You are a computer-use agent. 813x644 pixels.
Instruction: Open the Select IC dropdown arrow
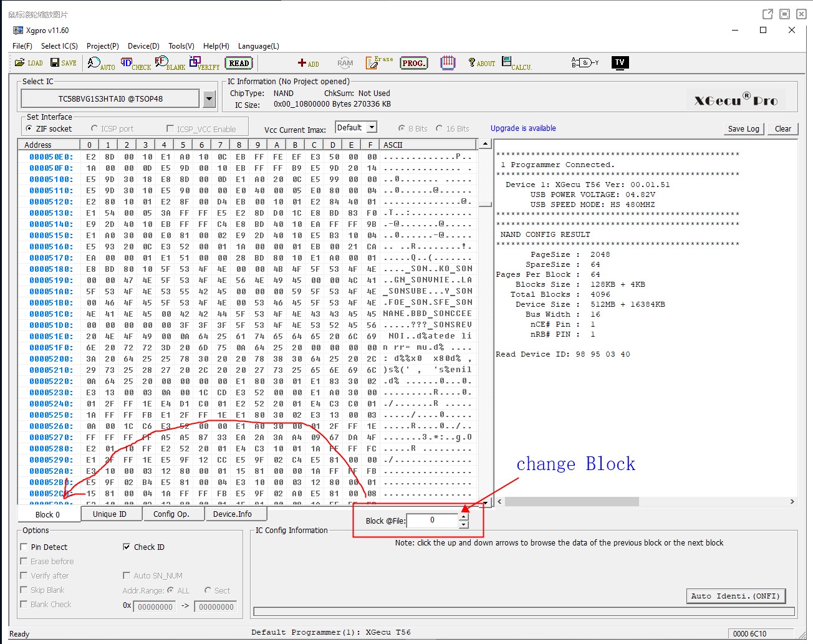pos(209,99)
